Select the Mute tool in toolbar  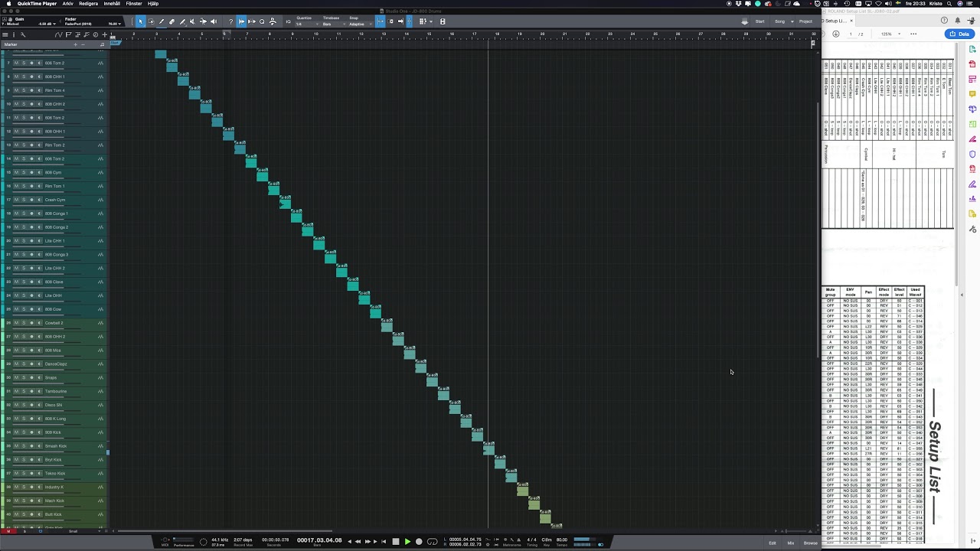click(192, 21)
